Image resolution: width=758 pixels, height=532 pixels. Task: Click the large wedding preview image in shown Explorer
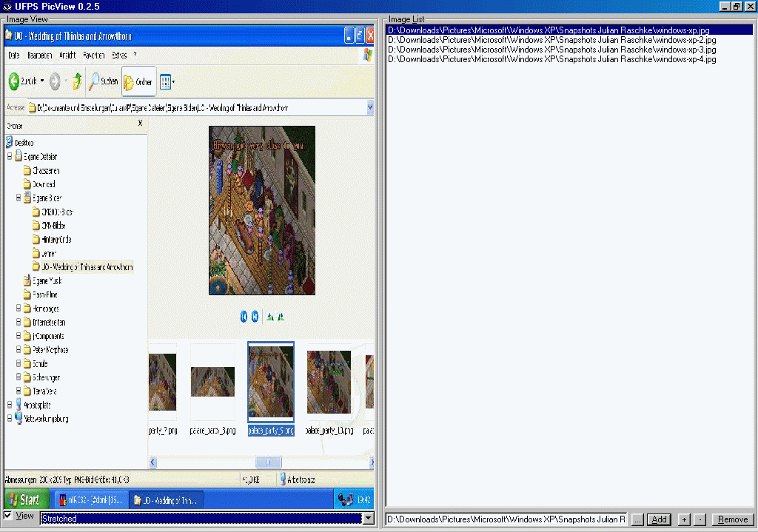coord(262,210)
